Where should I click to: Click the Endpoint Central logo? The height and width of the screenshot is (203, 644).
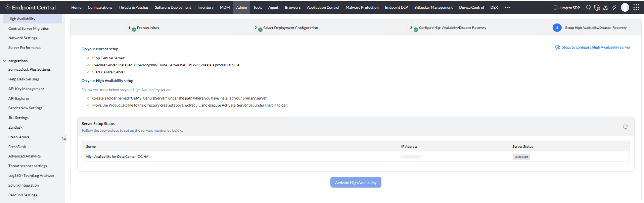point(30,7)
